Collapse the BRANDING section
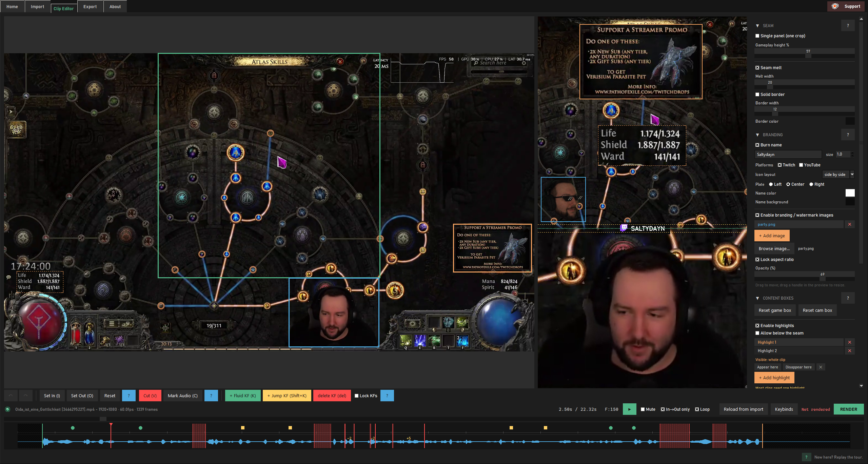 click(x=757, y=135)
